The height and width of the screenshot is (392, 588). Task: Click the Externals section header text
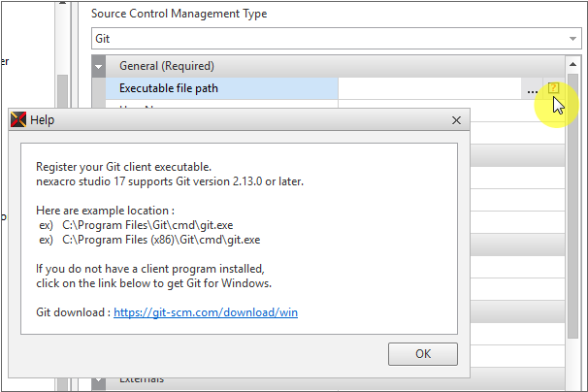[x=142, y=379]
